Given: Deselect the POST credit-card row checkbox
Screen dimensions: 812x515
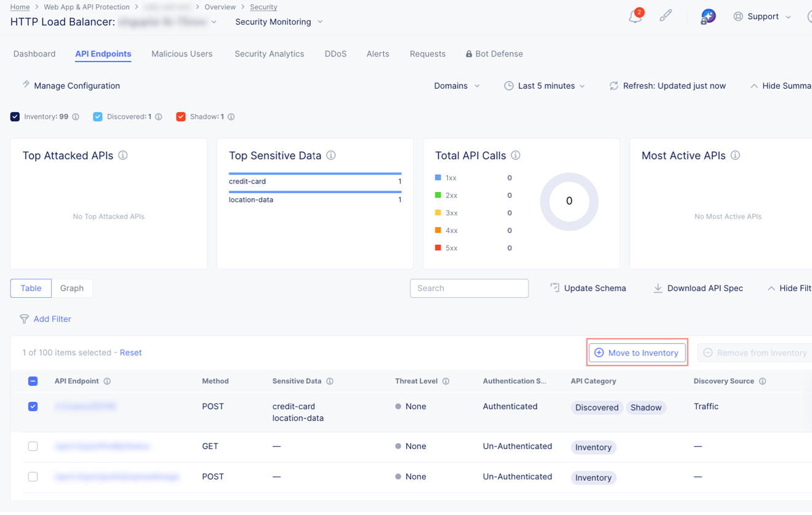Looking at the screenshot, I should tap(33, 407).
